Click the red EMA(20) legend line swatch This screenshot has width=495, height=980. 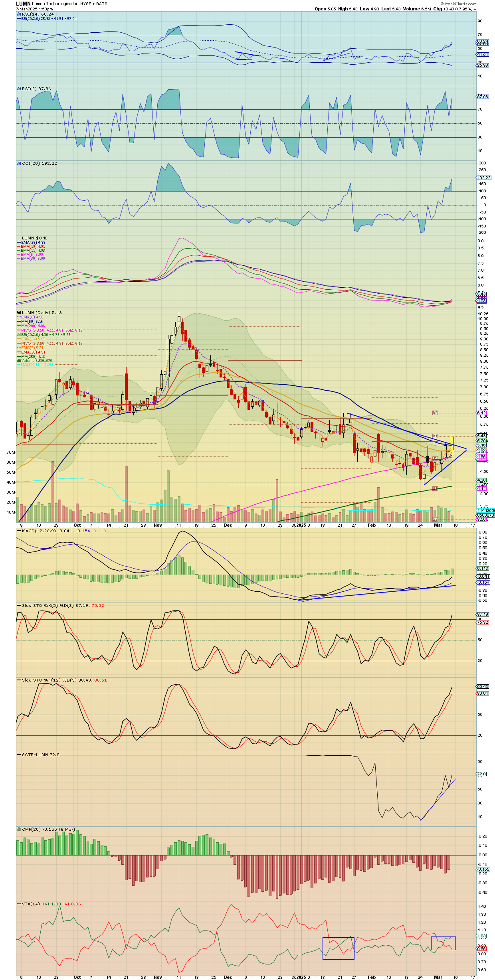[19, 352]
